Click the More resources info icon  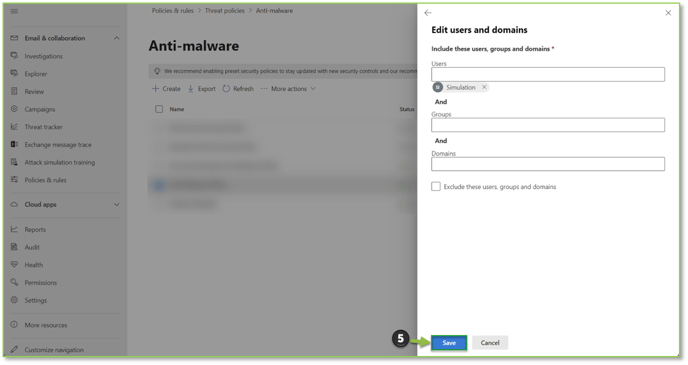click(14, 325)
